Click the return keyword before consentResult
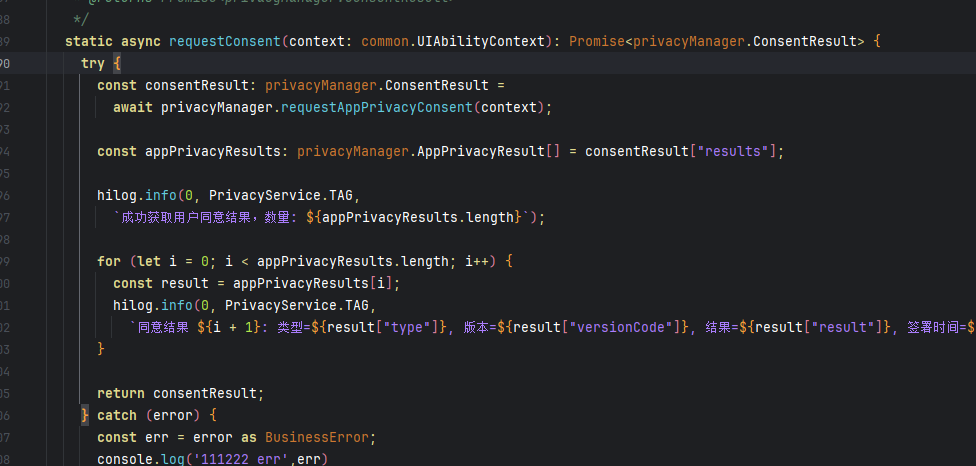The image size is (976, 466). pos(120,393)
